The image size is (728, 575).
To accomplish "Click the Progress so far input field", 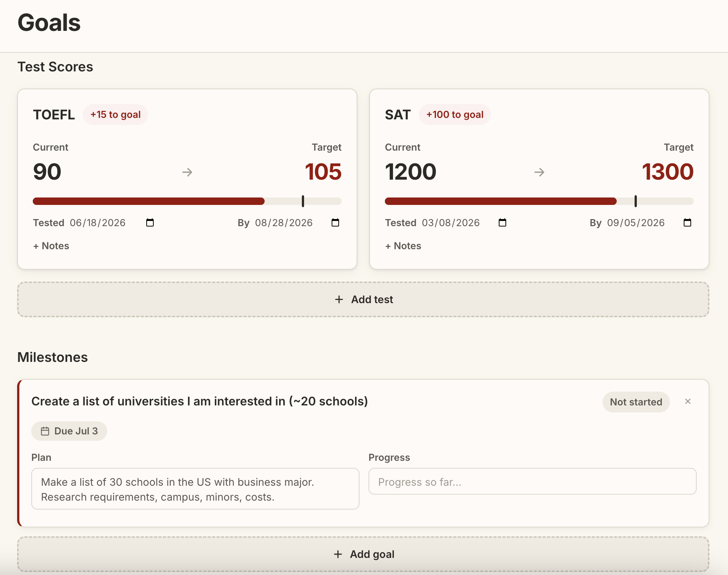I will [x=533, y=482].
